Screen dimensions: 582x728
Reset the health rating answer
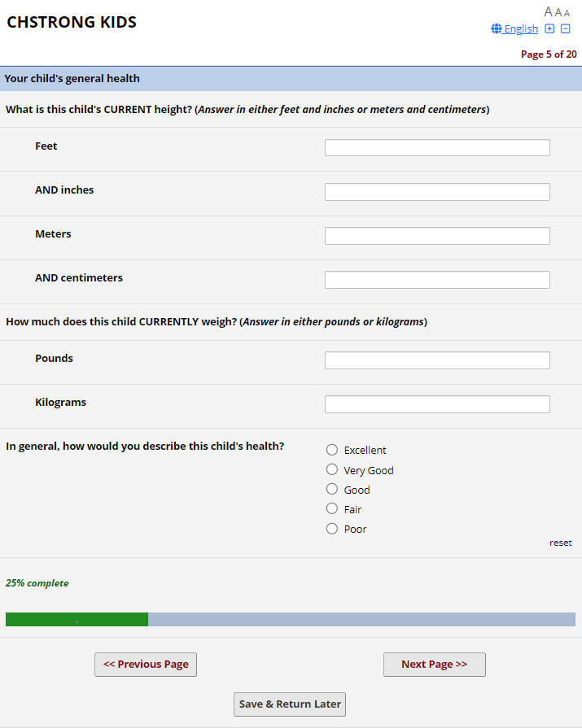(560, 543)
